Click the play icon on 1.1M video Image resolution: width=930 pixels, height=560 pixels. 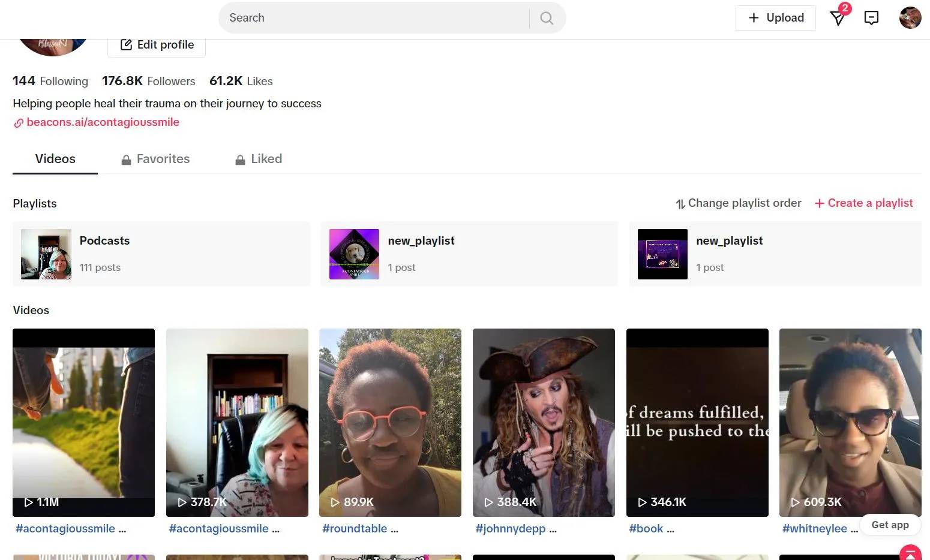28,502
